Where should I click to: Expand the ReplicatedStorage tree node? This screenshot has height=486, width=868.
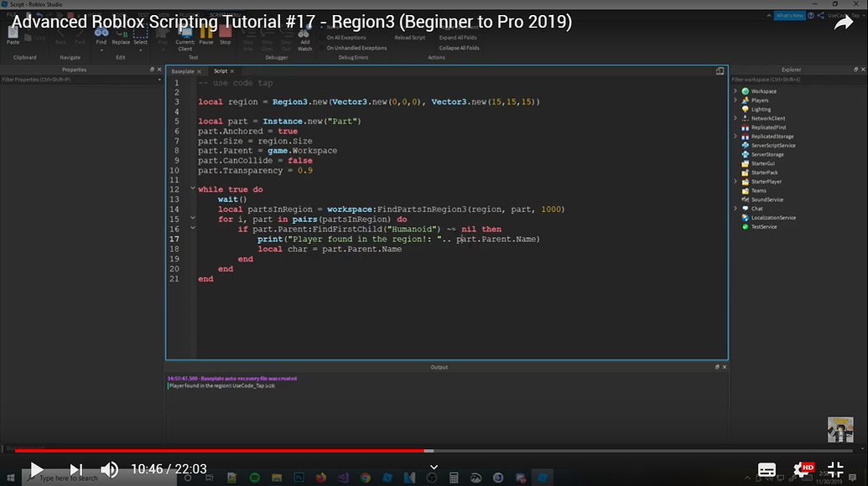(x=735, y=136)
